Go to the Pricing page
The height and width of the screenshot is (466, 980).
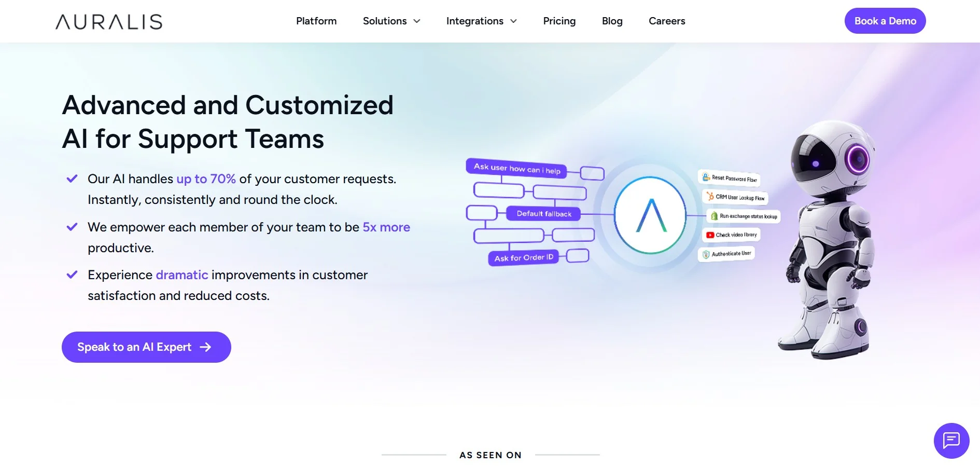559,21
